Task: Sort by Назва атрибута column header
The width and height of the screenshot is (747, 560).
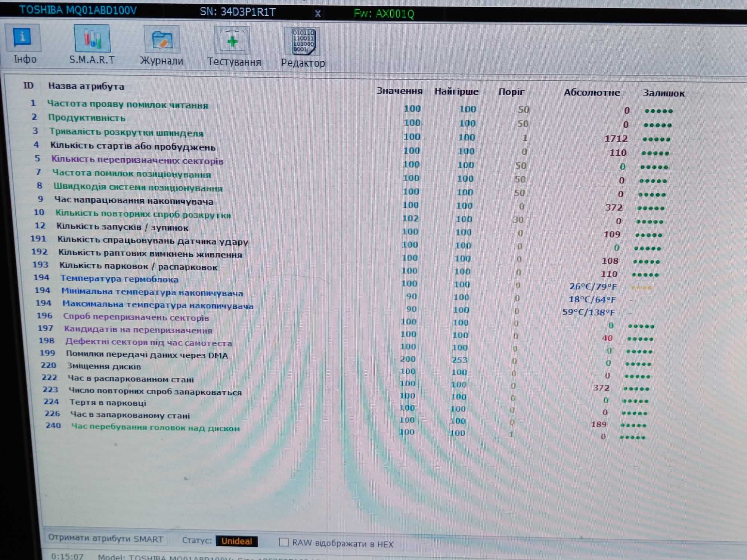Action: (x=86, y=86)
